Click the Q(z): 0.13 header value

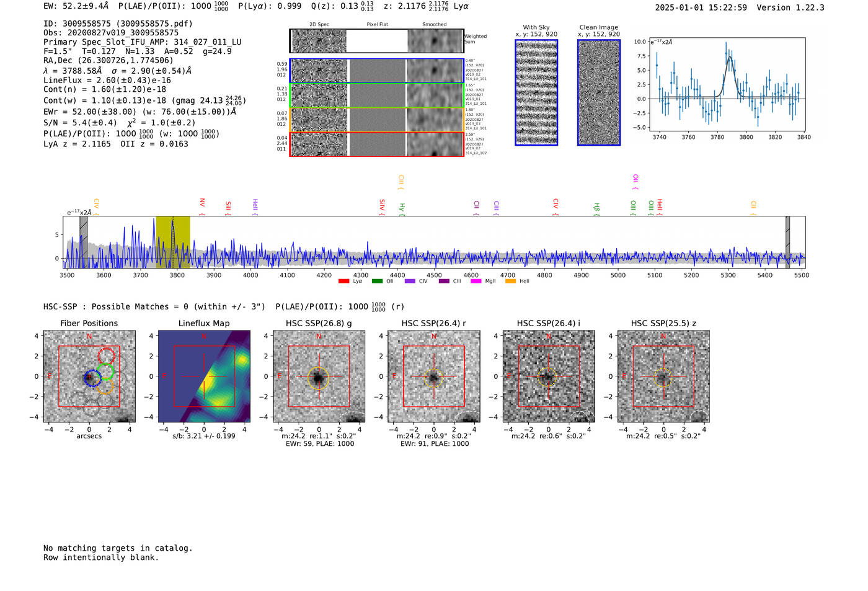342,6
